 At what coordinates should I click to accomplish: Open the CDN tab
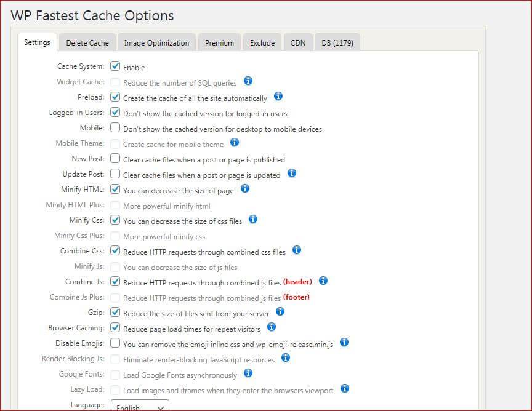(x=298, y=42)
